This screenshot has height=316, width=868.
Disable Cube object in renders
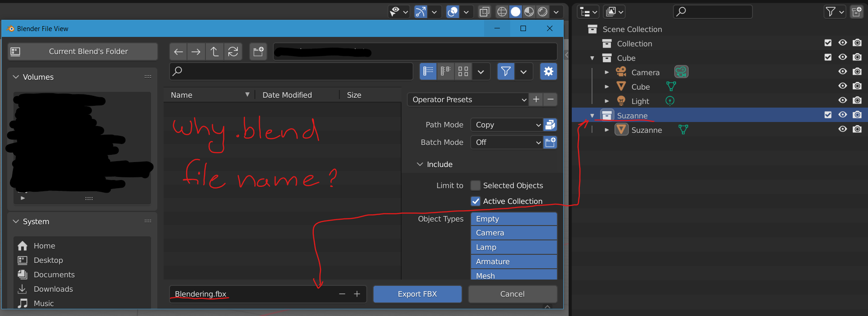[x=857, y=86]
